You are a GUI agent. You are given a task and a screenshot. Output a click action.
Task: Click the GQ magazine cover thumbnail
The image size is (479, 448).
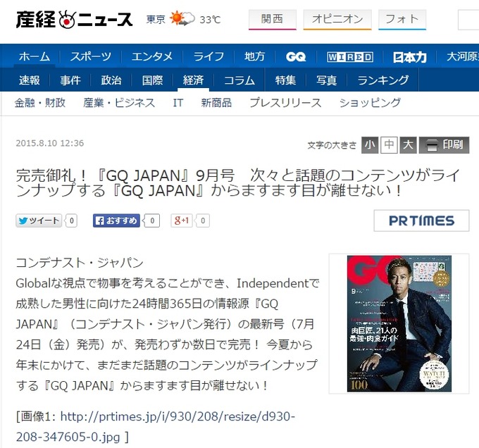pyautogui.click(x=399, y=324)
